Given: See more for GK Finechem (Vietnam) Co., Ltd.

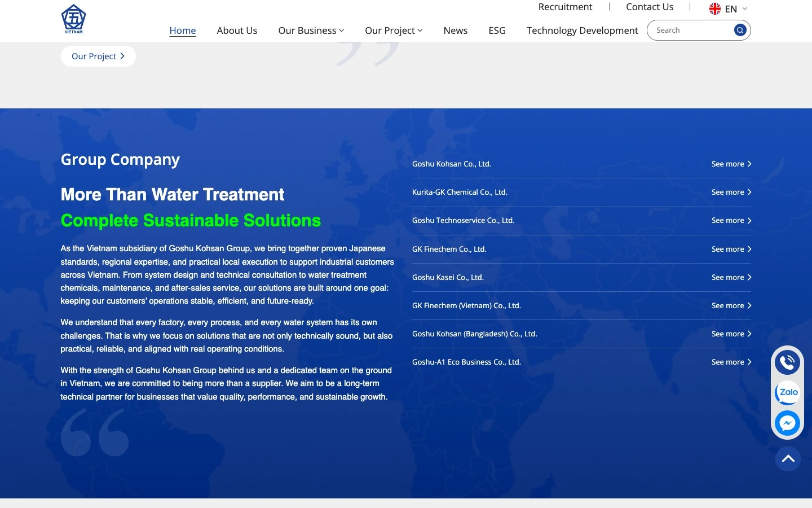Looking at the screenshot, I should [x=731, y=305].
